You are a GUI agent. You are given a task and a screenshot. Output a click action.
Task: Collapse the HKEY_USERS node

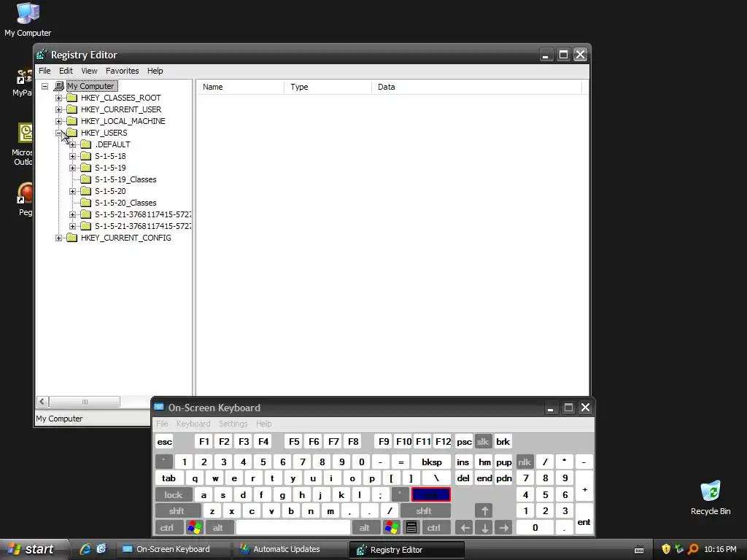pyautogui.click(x=58, y=133)
